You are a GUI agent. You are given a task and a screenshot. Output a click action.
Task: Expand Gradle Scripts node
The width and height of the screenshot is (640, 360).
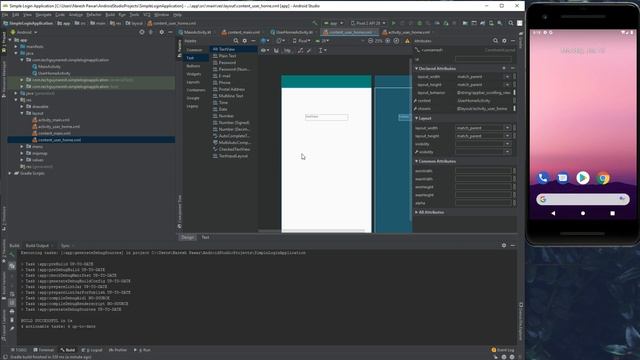10,173
